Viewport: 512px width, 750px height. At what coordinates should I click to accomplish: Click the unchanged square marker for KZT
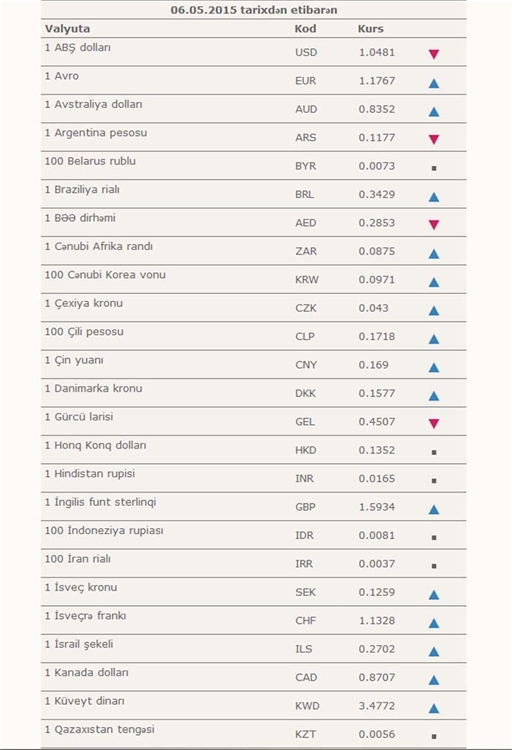click(434, 736)
